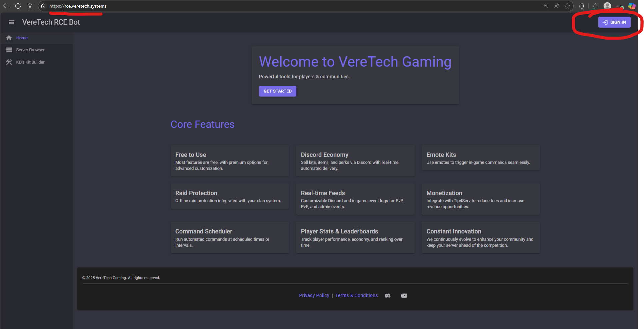
Task: Open the Privacy Policy link
Action: click(x=314, y=295)
